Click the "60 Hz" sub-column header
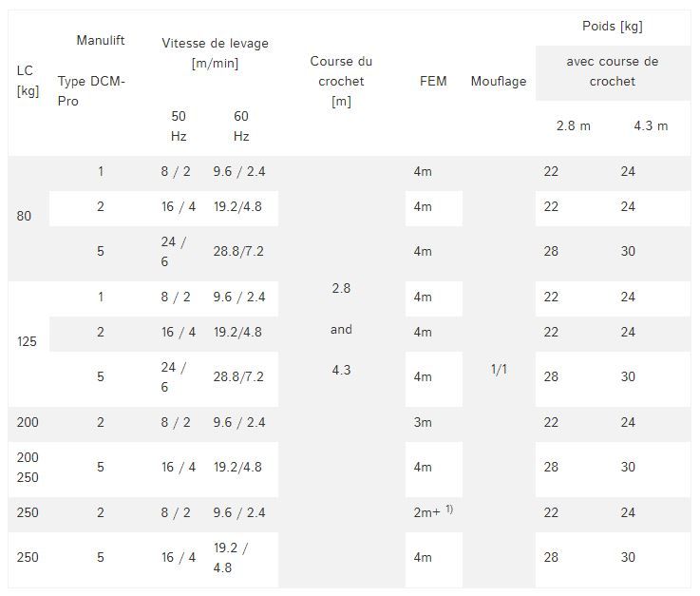 pos(241,125)
